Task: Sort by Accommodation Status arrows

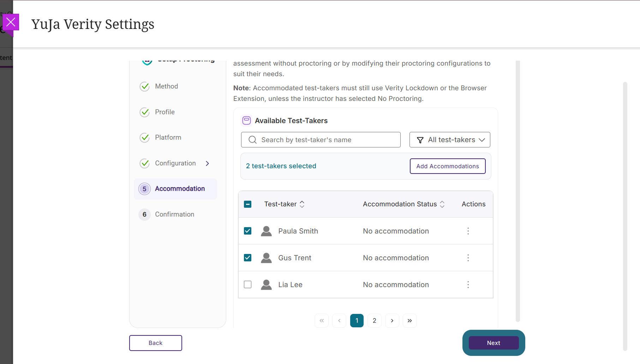Action: pos(442,204)
